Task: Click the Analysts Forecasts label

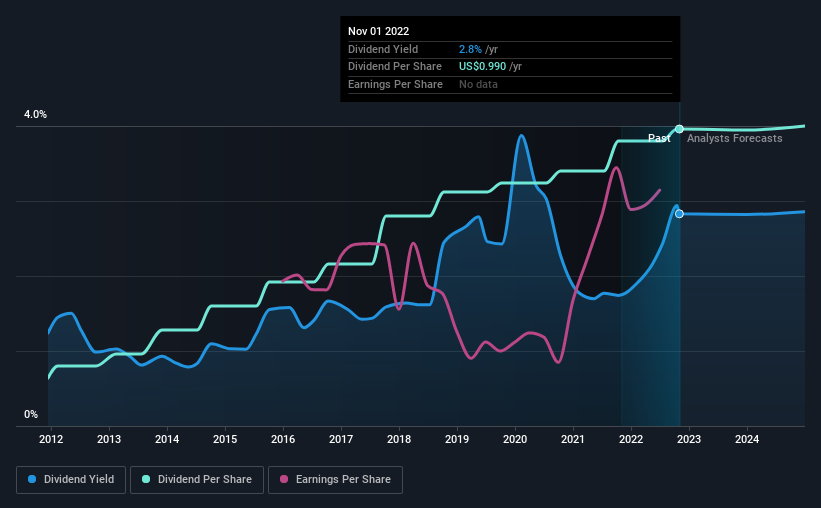Action: [x=735, y=138]
